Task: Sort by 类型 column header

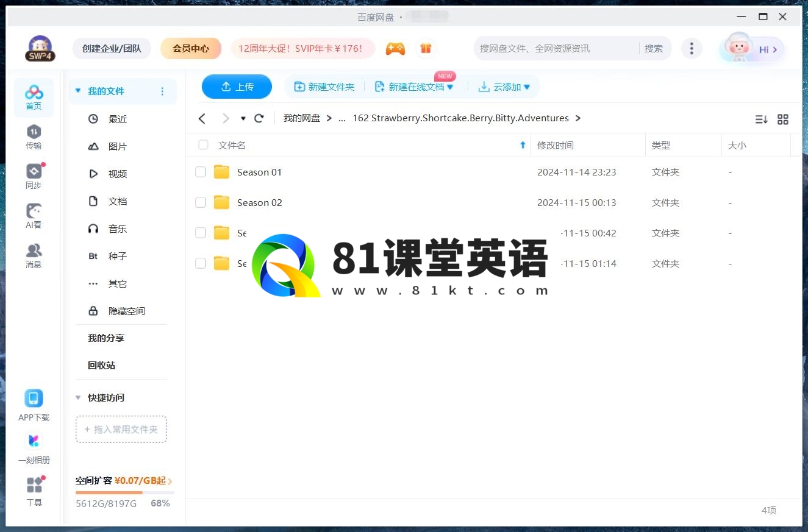Action: 661,145
